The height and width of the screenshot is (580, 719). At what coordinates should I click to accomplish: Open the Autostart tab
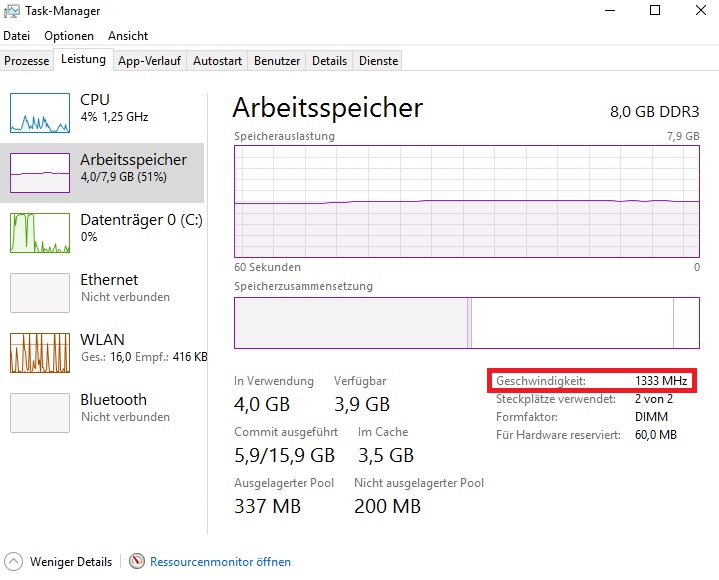pyautogui.click(x=217, y=61)
